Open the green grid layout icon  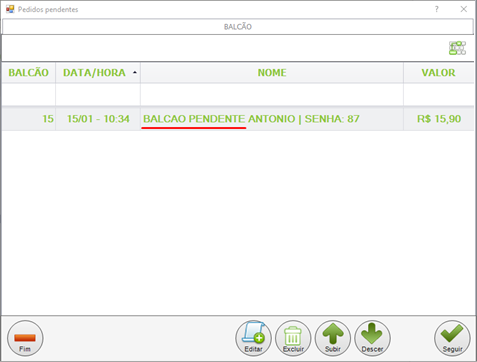coord(457,48)
